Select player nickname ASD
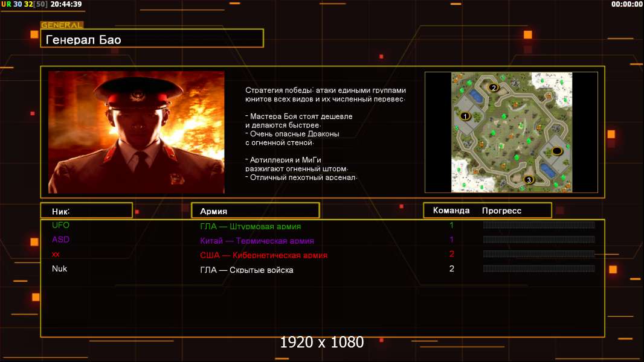This screenshot has width=644, height=362. coord(60,240)
